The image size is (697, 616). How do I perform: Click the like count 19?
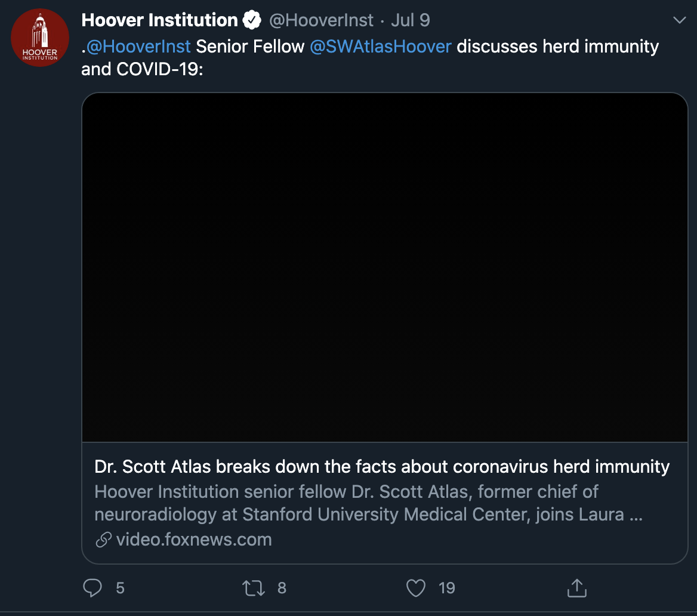447,588
